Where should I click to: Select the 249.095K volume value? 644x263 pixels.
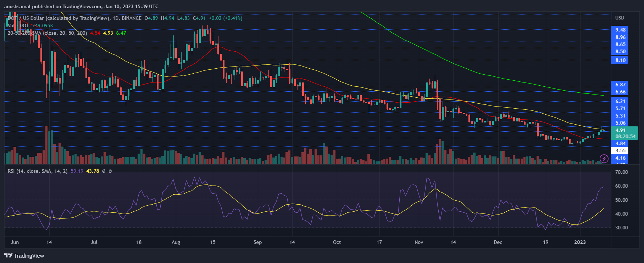point(43,25)
